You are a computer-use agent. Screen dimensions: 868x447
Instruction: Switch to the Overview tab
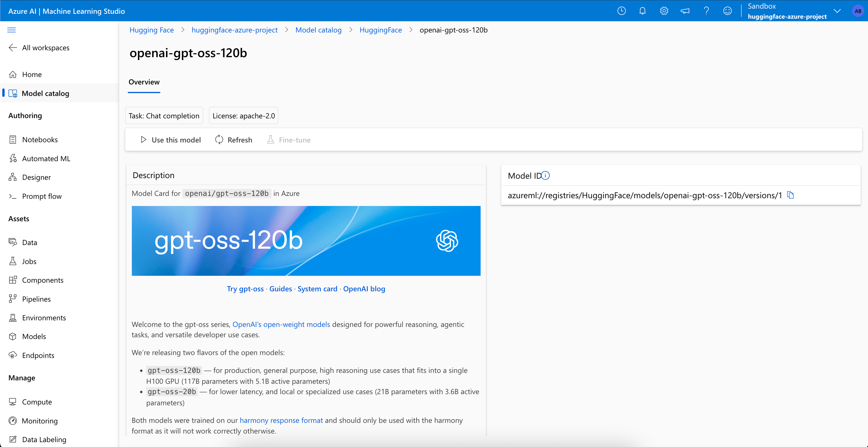(144, 82)
